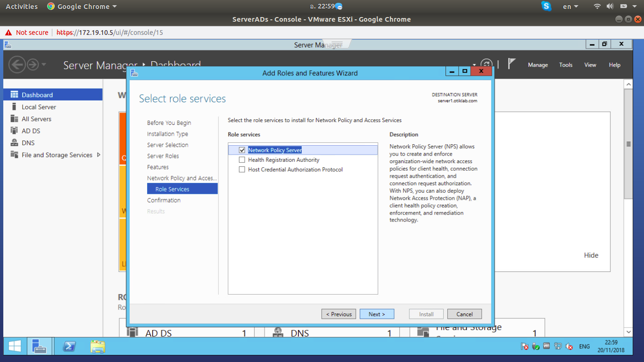Click the Server Manager vertical scrollbar thumb
The image size is (644, 362).
point(628,144)
